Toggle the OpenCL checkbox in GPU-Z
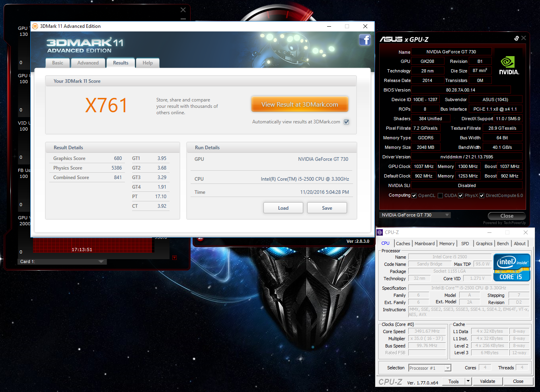This screenshot has height=392, width=540. 414,195
